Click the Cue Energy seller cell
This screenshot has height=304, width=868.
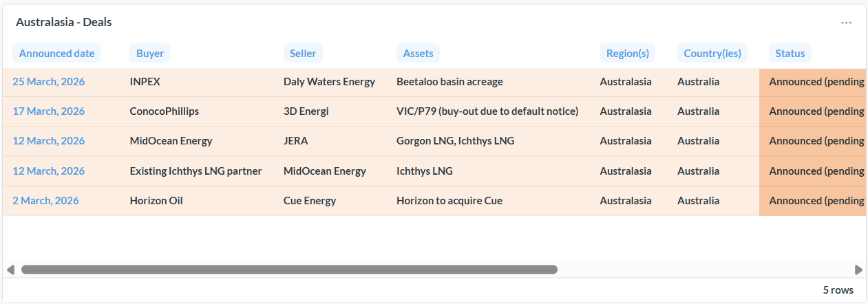click(309, 201)
